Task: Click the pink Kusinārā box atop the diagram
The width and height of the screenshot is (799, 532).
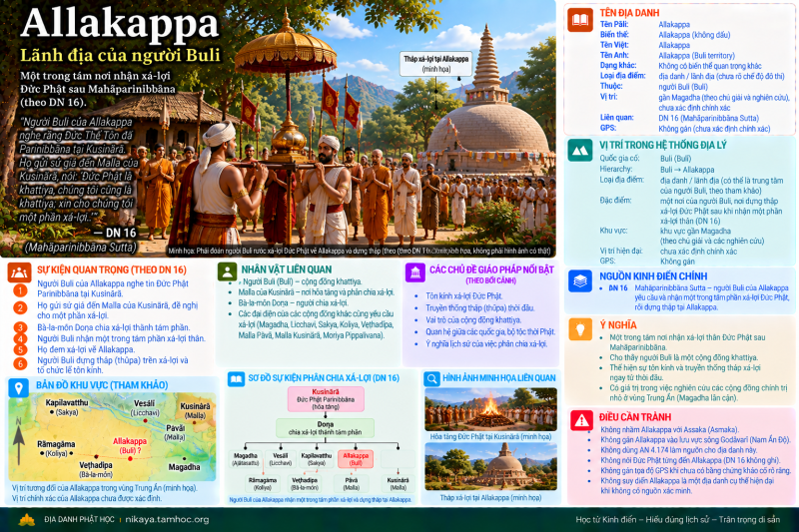Action: [326, 399]
